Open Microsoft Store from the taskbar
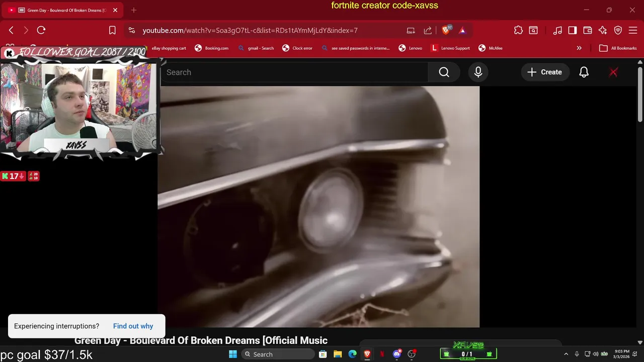Viewport: 644px width, 362px height. click(323, 354)
